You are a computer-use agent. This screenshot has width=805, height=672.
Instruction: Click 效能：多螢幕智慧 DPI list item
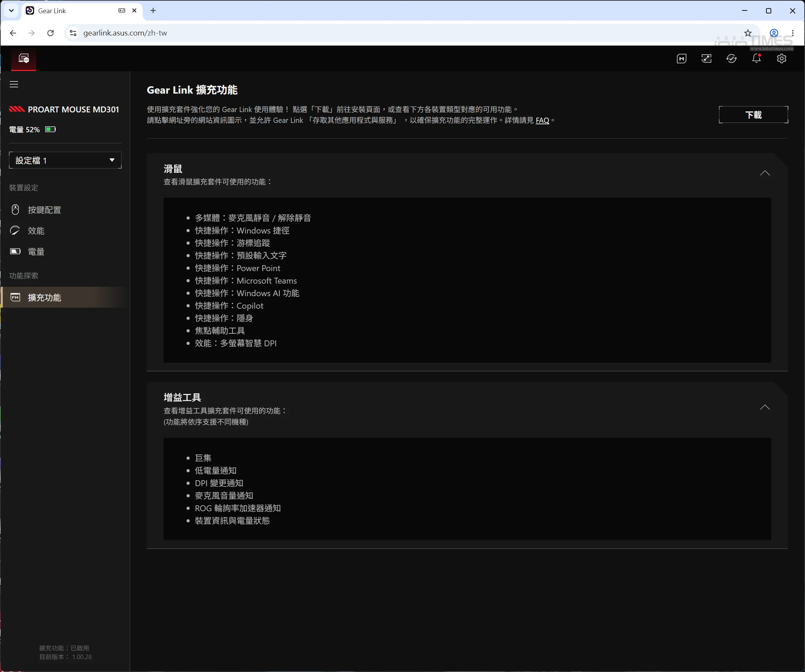[236, 343]
